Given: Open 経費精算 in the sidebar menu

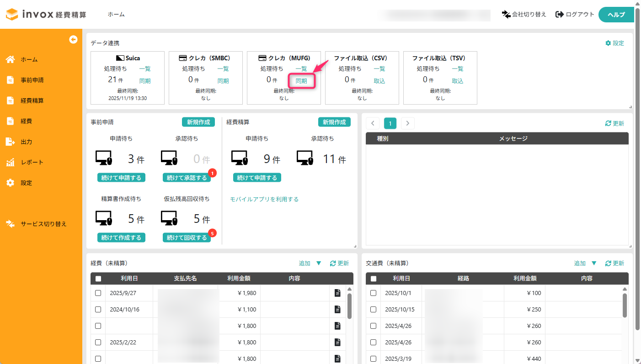Looking at the screenshot, I should point(32,100).
